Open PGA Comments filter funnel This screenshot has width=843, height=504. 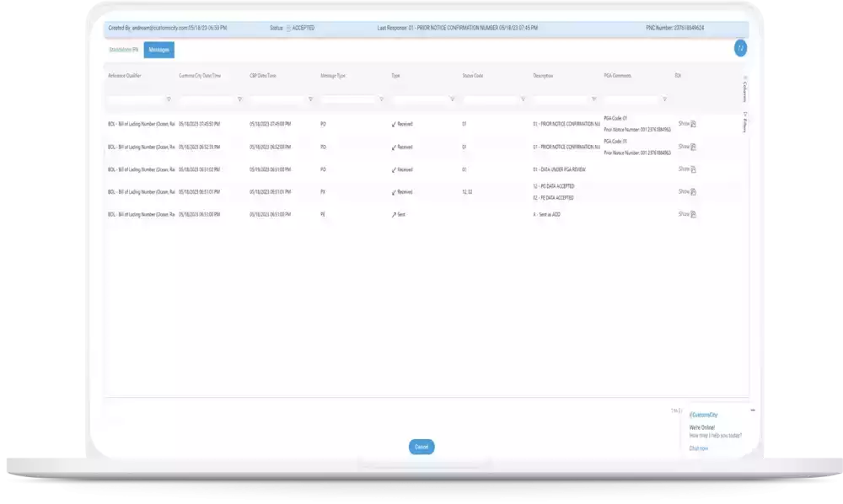pyautogui.click(x=664, y=99)
